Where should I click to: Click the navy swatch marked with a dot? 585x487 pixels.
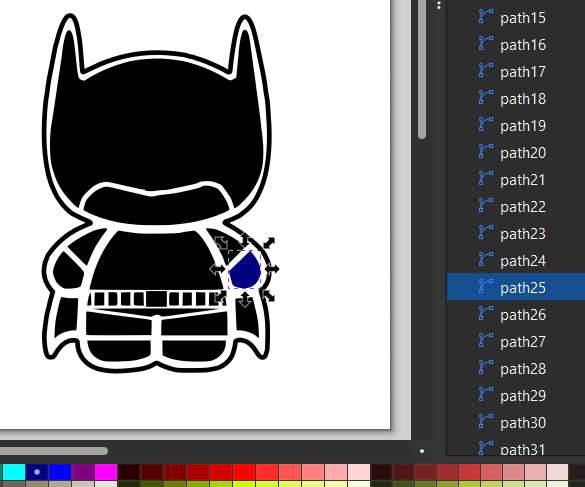(37, 472)
